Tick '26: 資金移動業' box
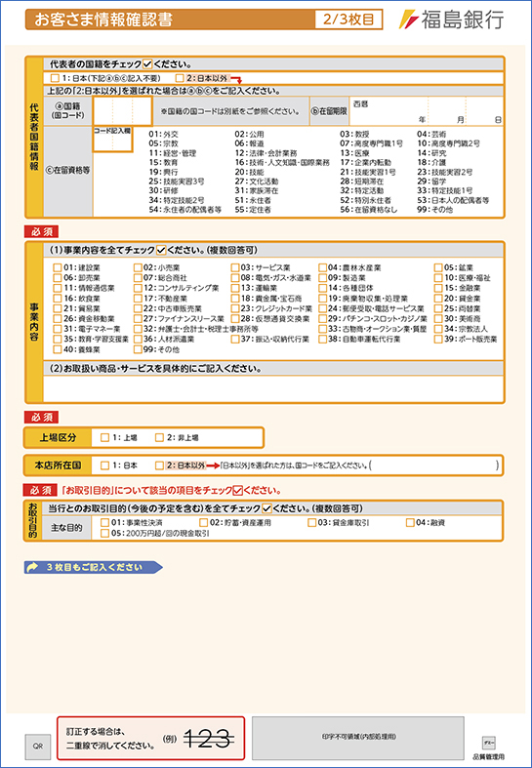 [58, 319]
